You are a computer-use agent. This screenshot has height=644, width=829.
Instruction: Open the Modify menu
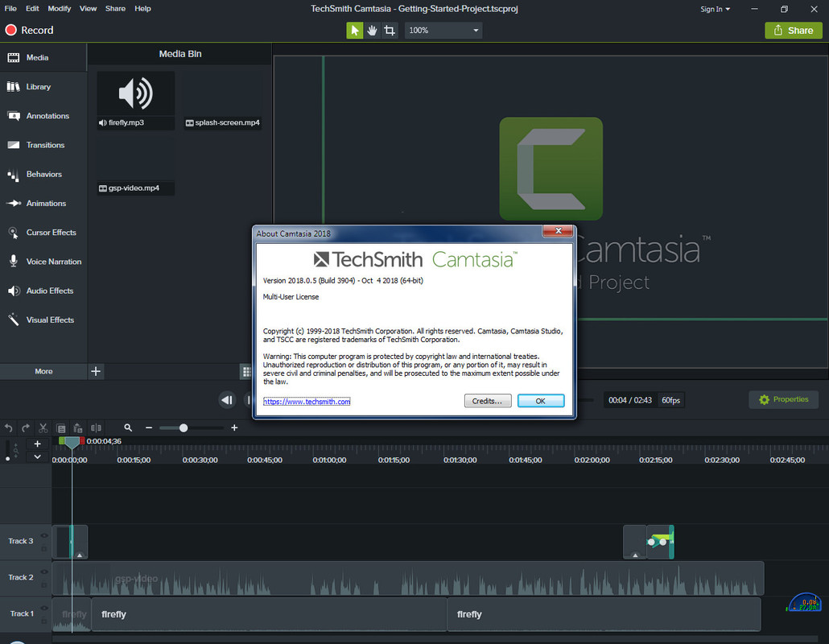[60, 9]
